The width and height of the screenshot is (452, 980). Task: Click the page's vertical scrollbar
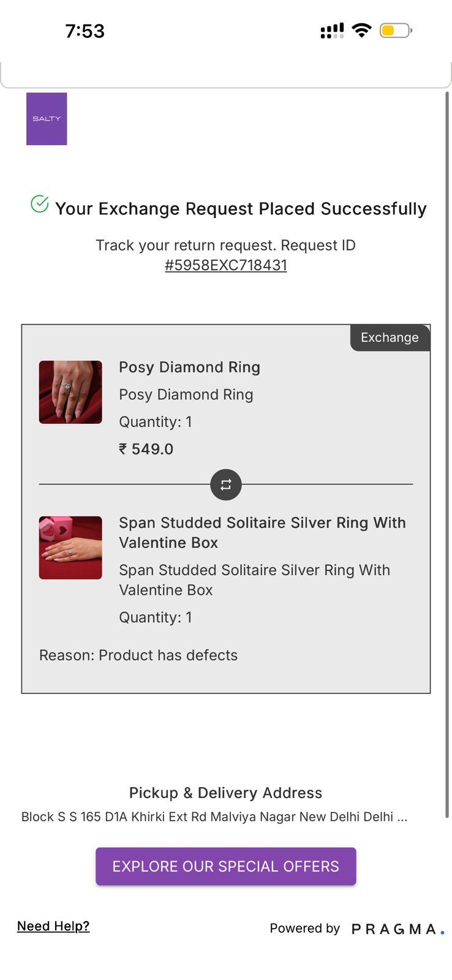click(x=447, y=454)
